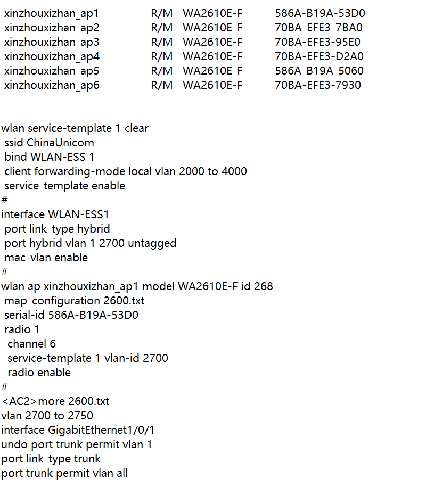The height and width of the screenshot is (504, 434).
Task: Click the 'service-template enable' line
Action: (64, 186)
